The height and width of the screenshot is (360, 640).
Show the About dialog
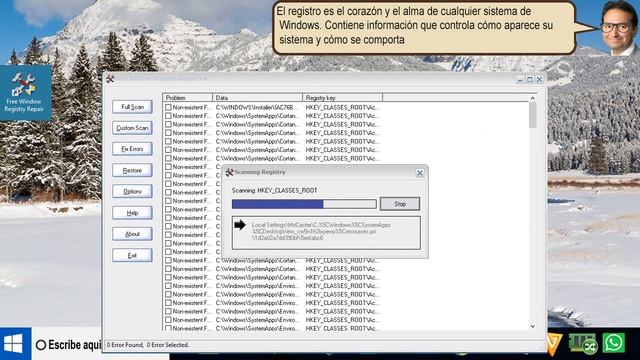[132, 234]
